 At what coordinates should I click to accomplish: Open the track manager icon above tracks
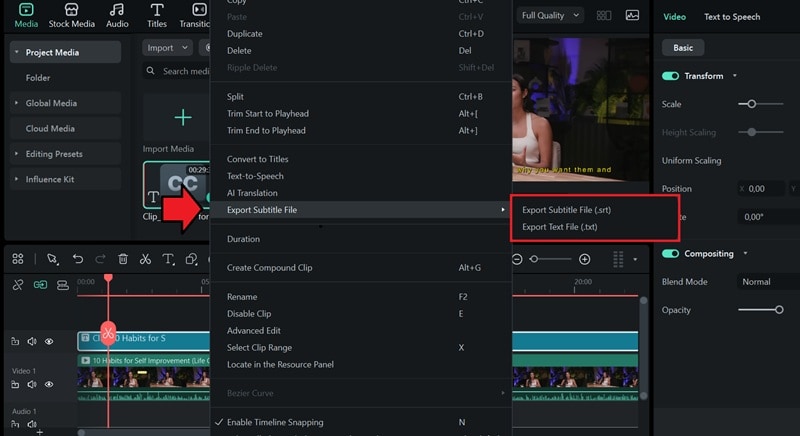(63, 285)
